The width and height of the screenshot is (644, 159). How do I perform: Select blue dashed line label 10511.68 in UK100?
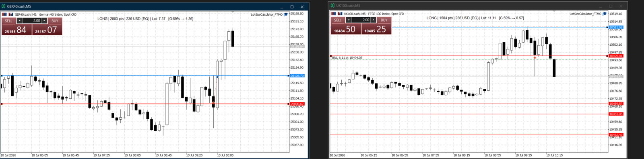[616, 27]
